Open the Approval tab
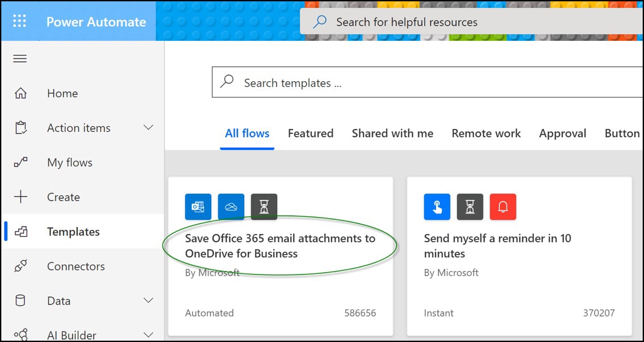The width and height of the screenshot is (644, 342). tap(563, 134)
